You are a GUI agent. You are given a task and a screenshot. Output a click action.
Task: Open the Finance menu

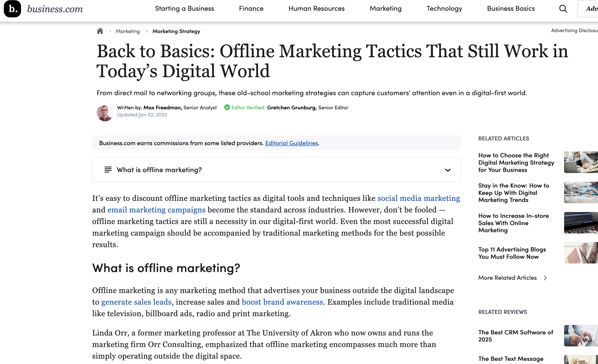(x=251, y=9)
